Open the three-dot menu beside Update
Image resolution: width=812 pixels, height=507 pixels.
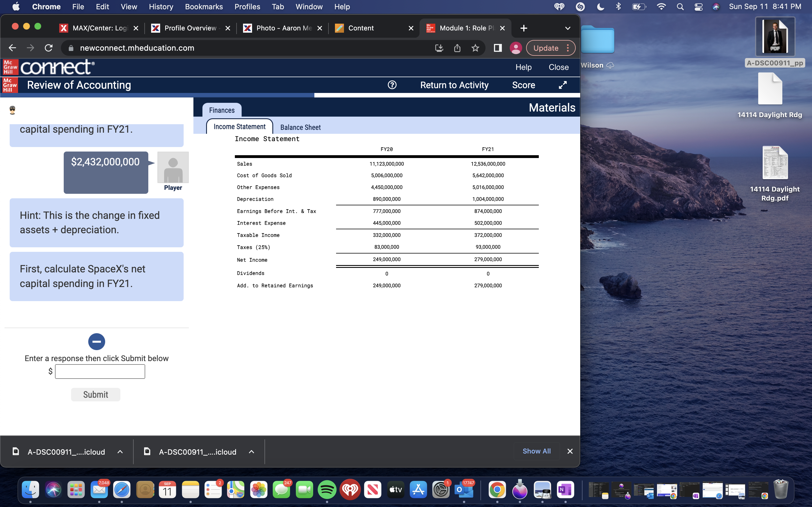(568, 48)
